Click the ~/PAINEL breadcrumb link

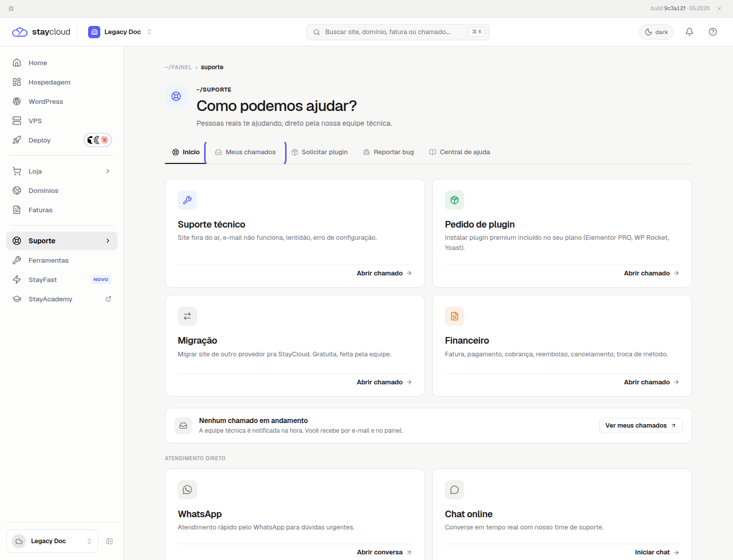(179, 67)
